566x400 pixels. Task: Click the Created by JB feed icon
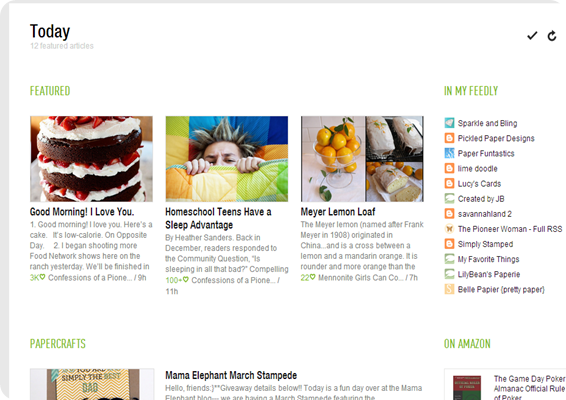click(x=449, y=199)
